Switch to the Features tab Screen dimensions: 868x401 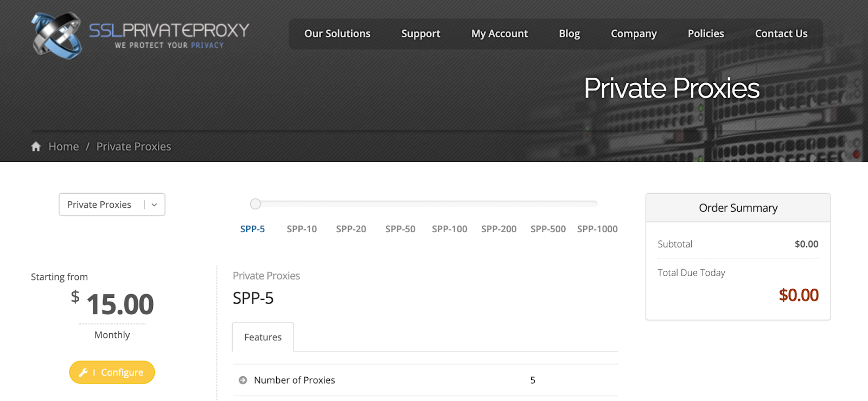(x=263, y=337)
